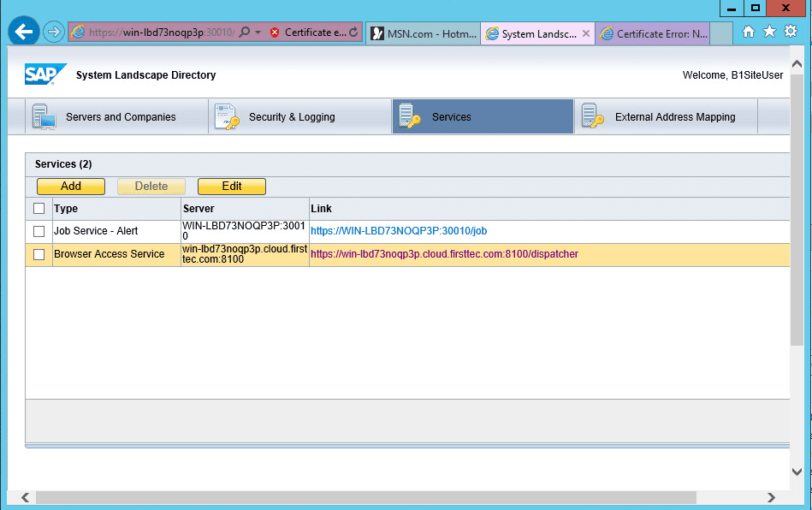
Task: Check the select-all checkbox in the table header
Action: click(39, 208)
